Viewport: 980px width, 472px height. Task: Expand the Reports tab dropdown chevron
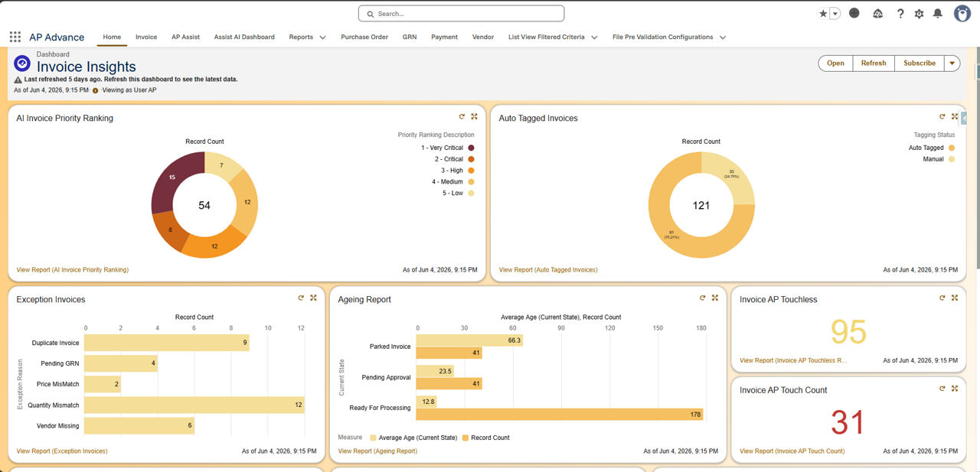click(x=322, y=37)
